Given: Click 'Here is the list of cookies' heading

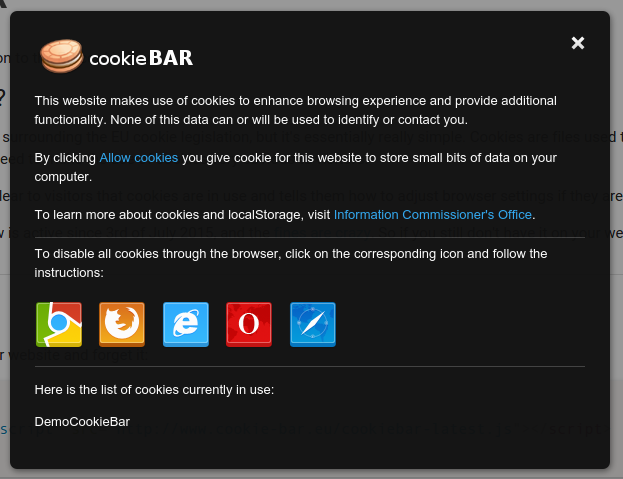Looking at the screenshot, I should [x=154, y=390].
